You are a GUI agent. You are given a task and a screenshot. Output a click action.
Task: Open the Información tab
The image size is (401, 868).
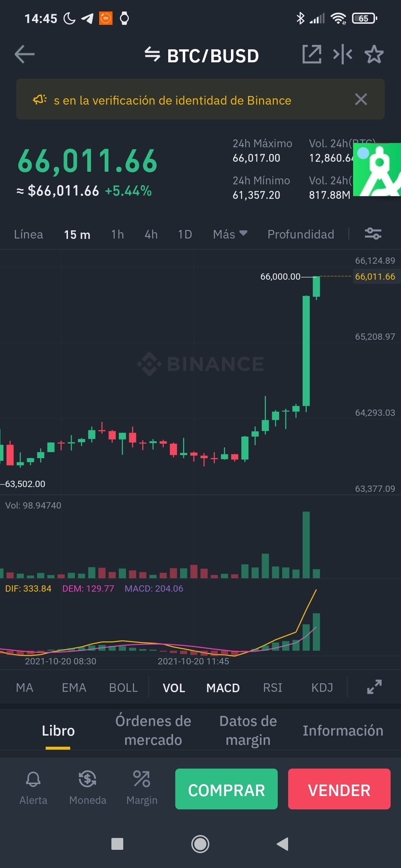coord(343,730)
